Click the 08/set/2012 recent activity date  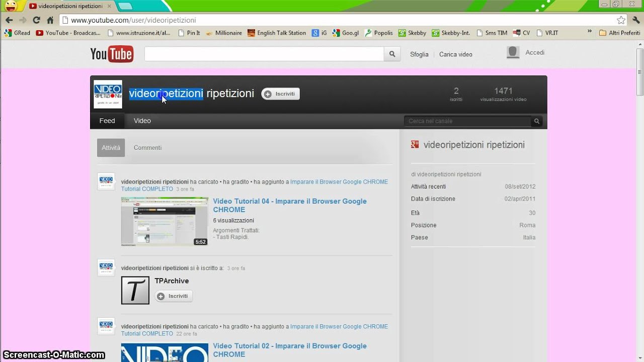520,187
